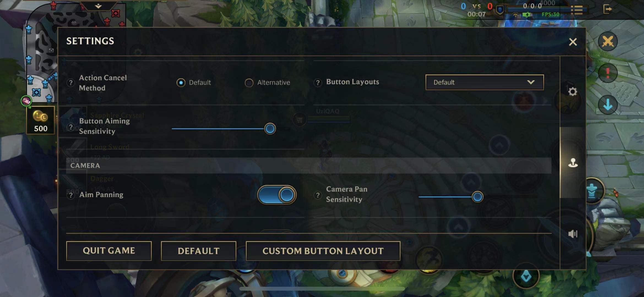Open the general settings gear tab

click(x=572, y=92)
